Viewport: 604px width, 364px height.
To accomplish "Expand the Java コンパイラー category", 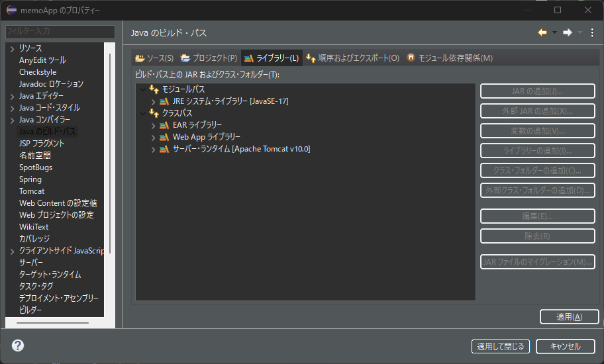I will [12, 120].
